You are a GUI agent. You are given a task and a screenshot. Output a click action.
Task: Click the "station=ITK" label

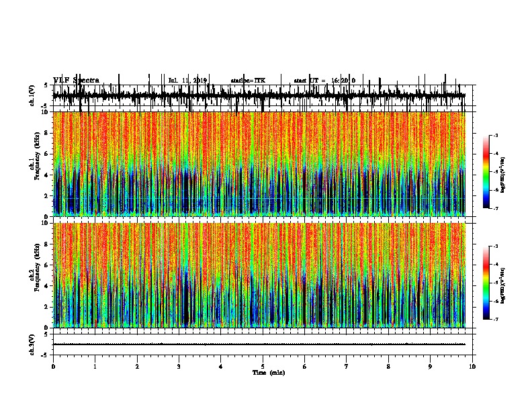click(248, 81)
